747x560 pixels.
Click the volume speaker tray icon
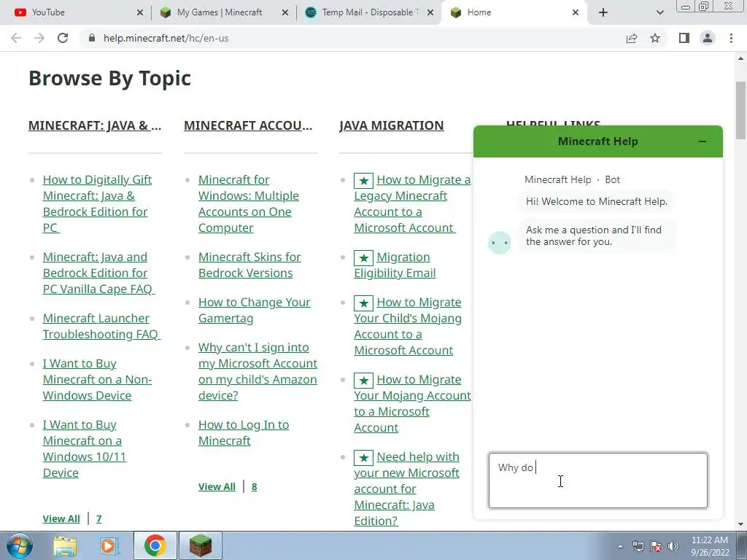point(673,546)
